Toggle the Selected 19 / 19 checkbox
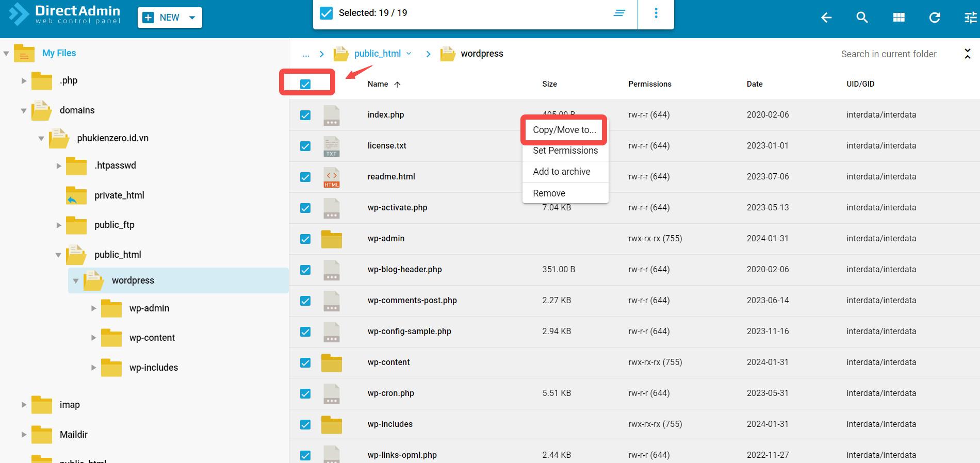The image size is (980, 463). pyautogui.click(x=326, y=13)
